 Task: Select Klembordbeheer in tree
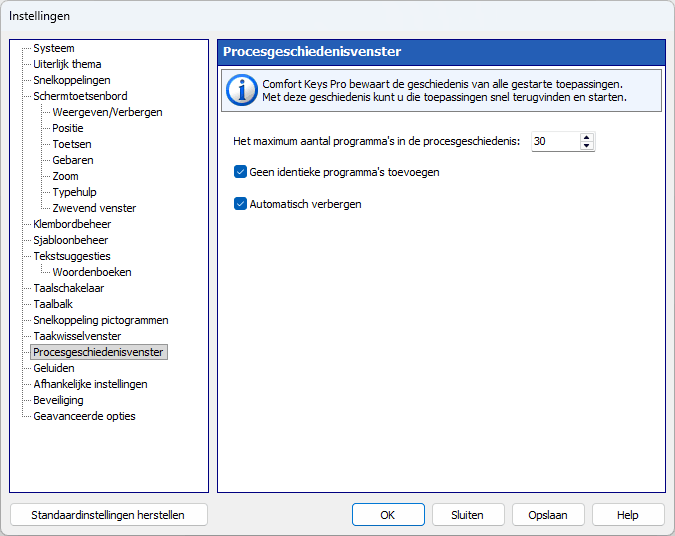tap(72, 224)
